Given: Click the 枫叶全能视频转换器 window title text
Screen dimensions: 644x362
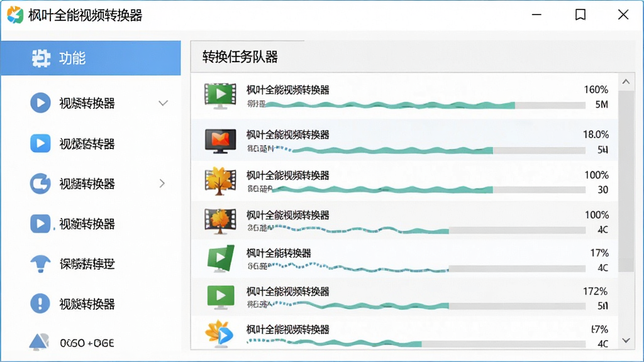Looking at the screenshot, I should tap(85, 15).
